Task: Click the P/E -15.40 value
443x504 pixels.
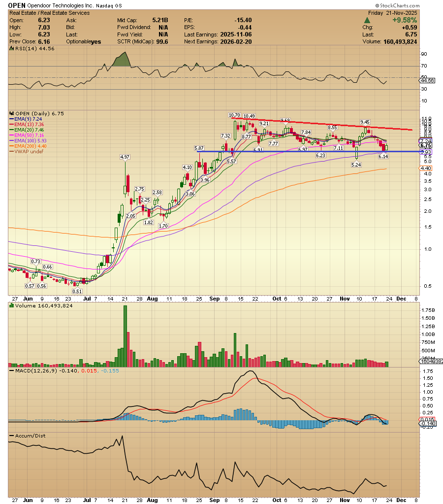Action: click(243, 20)
